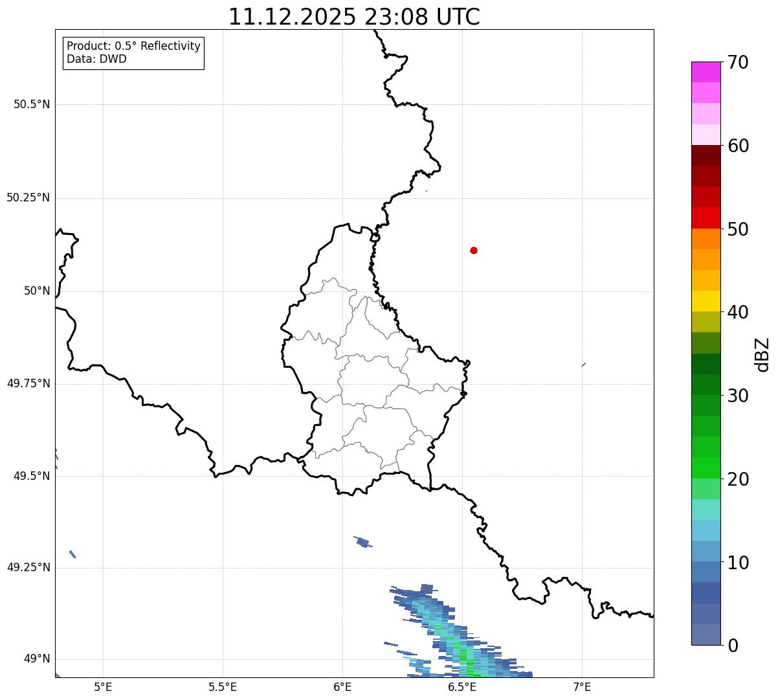Click the colorbar tick label 10
The width and height of the screenshot is (778, 700).
pyautogui.click(x=738, y=562)
